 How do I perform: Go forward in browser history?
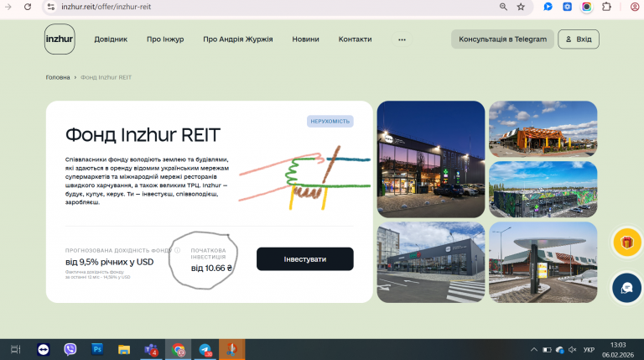[8, 7]
